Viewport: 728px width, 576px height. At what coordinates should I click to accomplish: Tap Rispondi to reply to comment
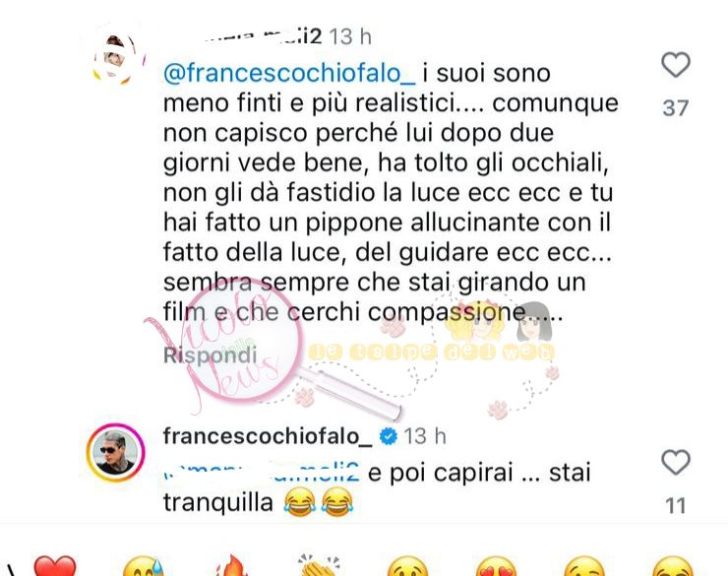click(210, 355)
